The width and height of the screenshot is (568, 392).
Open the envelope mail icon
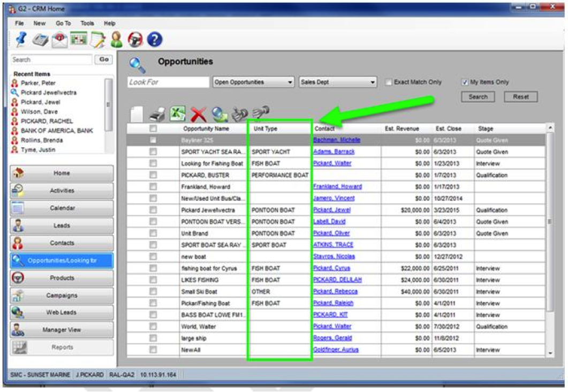coord(59,40)
